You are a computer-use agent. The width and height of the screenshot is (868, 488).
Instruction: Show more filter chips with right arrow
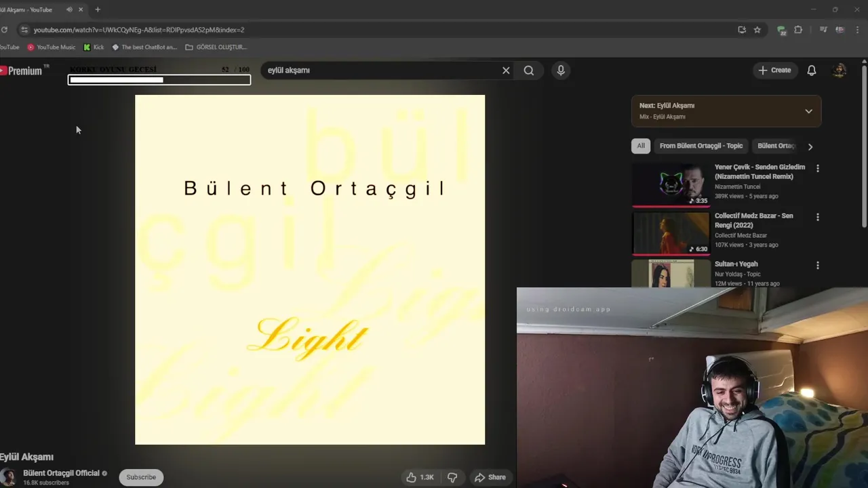click(x=810, y=146)
